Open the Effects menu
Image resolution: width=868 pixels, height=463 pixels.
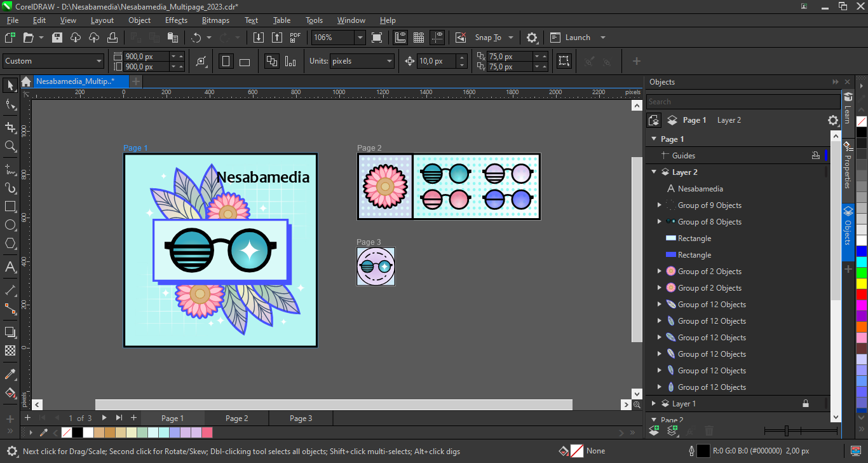[176, 20]
